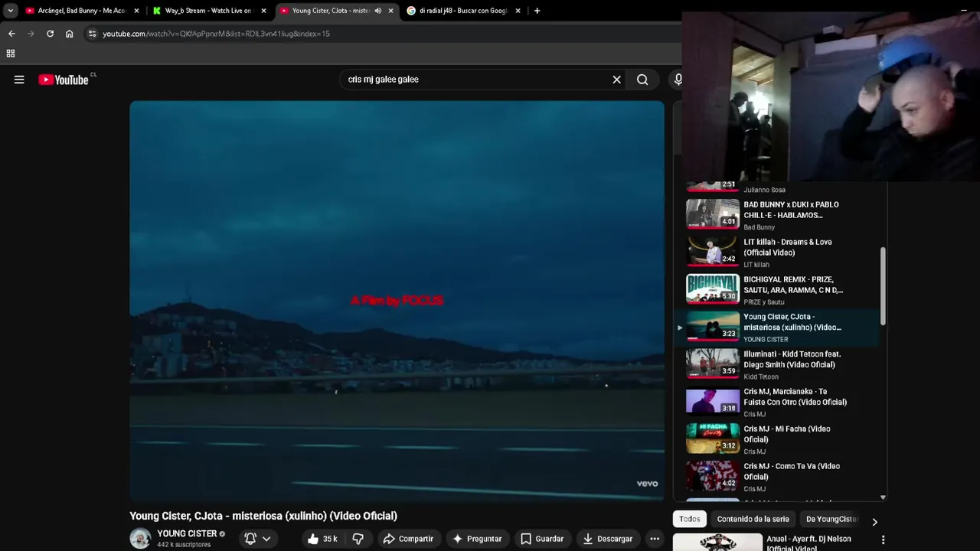
Task: Open the YouTube guide hamburger menu
Action: 19,80
